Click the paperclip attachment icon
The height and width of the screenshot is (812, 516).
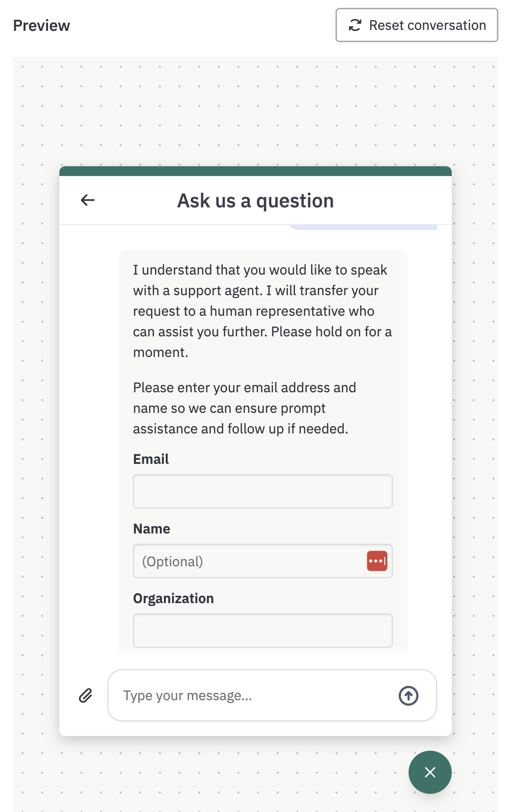[86, 695]
